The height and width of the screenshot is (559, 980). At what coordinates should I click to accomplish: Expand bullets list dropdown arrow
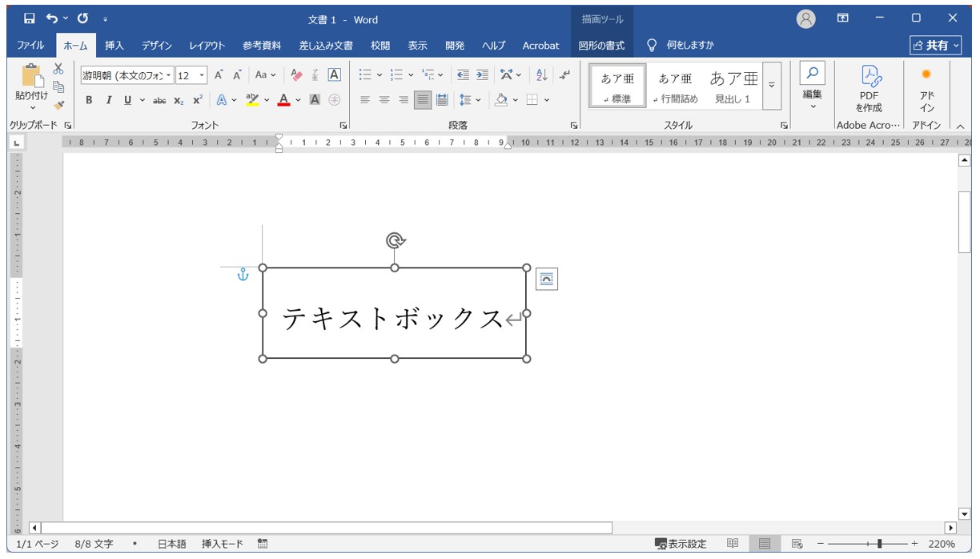pos(380,75)
